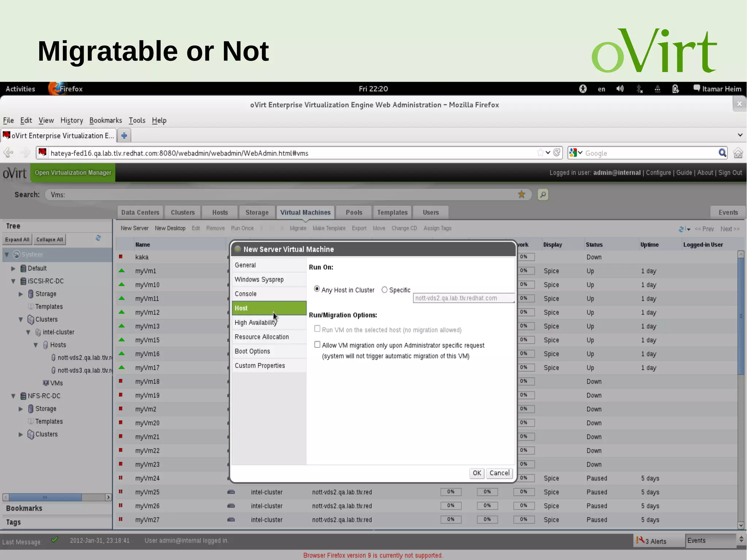Screen dimensions: 747x560
Task: Click the tree panel horizontal scrollbar
Action: pyautogui.click(x=45, y=497)
